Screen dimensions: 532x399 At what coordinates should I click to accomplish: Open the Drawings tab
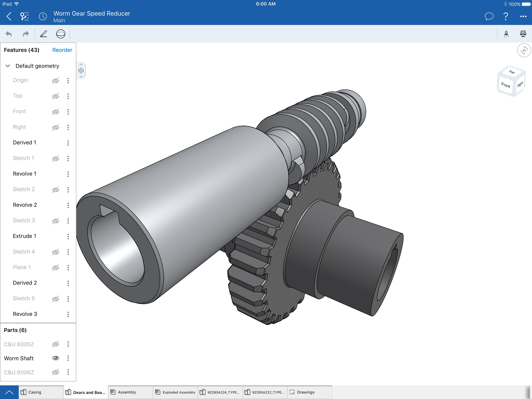click(x=310, y=392)
